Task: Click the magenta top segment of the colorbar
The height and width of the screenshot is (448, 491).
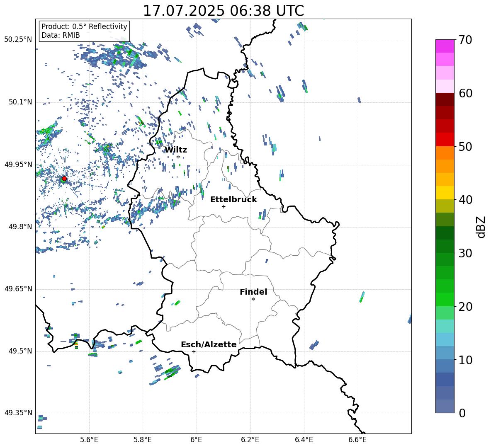Action: pos(445,46)
